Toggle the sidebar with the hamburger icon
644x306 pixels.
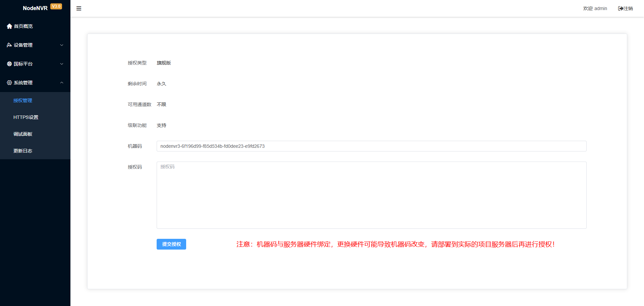coord(79,8)
